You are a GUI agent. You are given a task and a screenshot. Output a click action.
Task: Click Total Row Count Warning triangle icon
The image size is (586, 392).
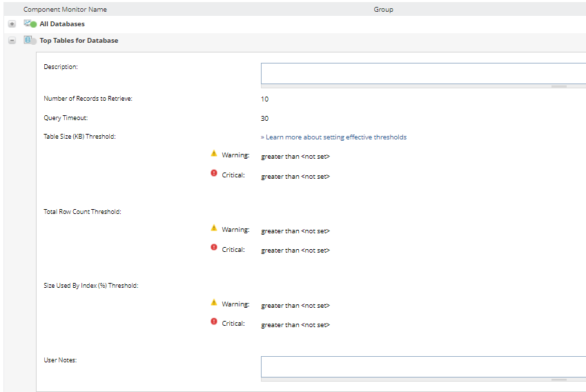point(214,228)
